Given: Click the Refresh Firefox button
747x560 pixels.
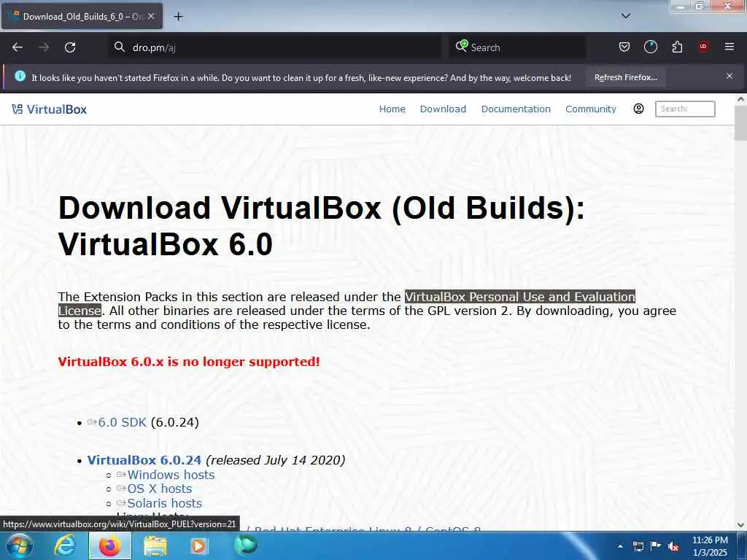Looking at the screenshot, I should point(625,77).
